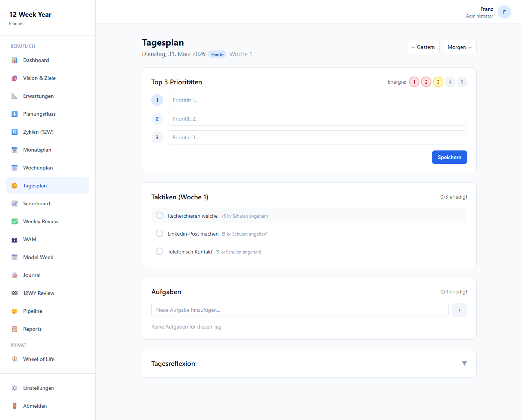Open Weekly Review checkmark icon
Screen dimensions: 523x420
tap(15, 221)
